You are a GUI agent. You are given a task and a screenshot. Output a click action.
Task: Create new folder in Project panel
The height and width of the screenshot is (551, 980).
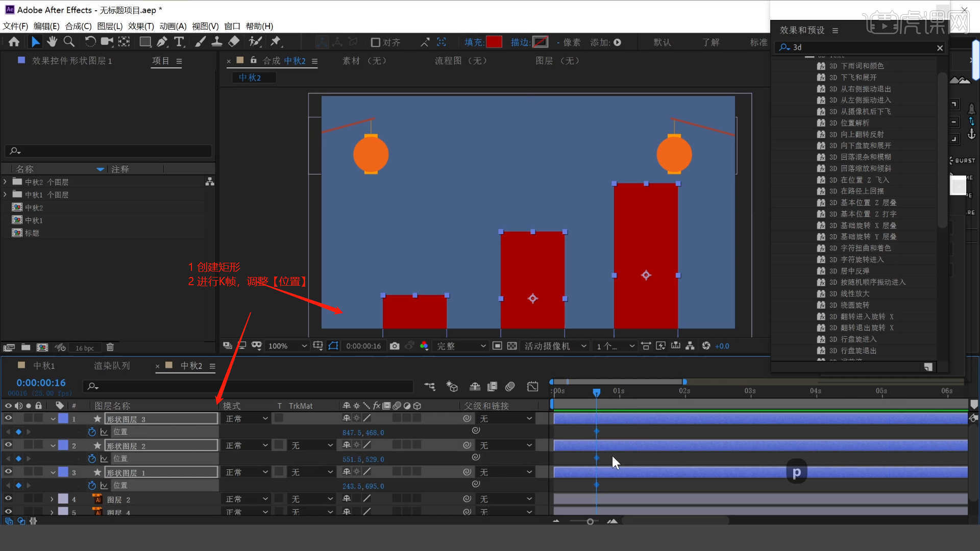pyautogui.click(x=26, y=347)
